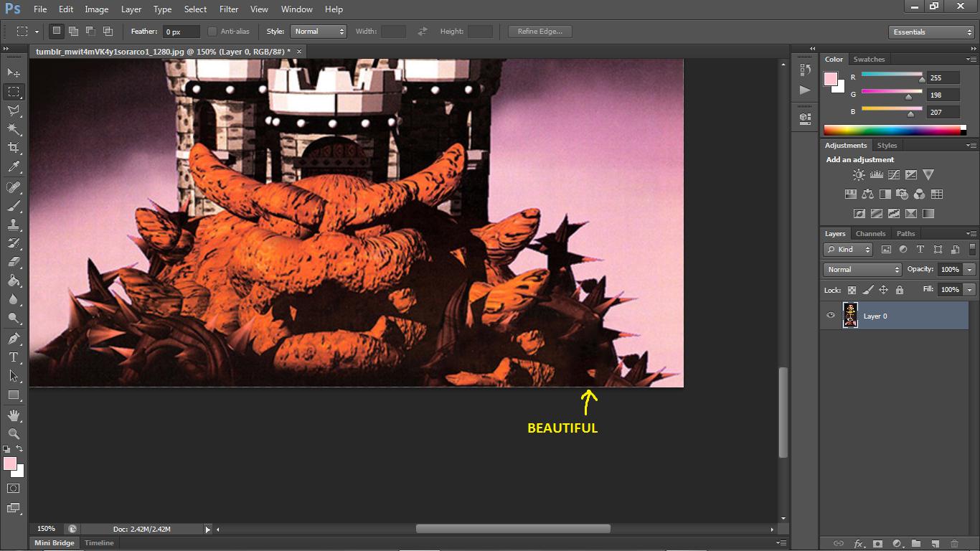The width and height of the screenshot is (980, 551).
Task: Open the Essentials workspace dropdown
Action: [x=930, y=32]
